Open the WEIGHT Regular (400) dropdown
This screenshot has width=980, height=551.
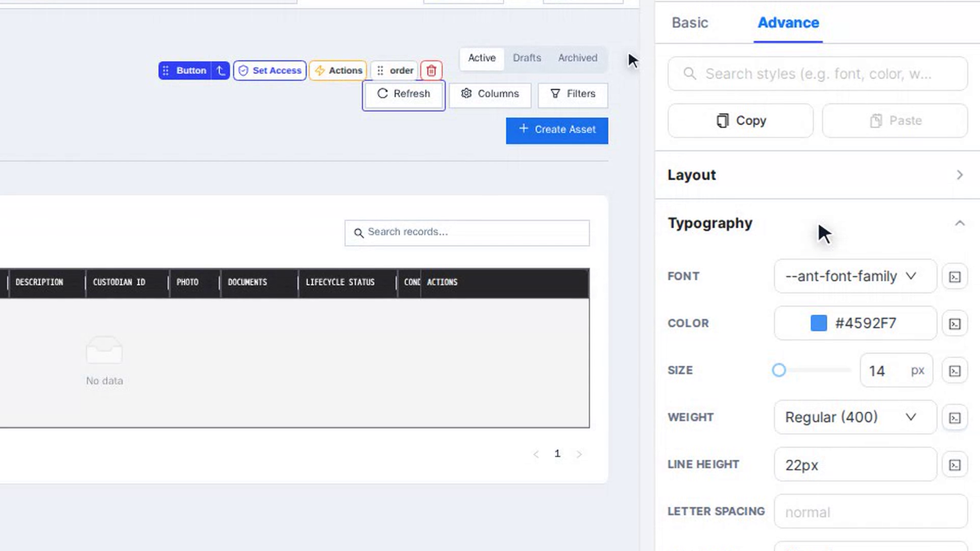pyautogui.click(x=855, y=417)
